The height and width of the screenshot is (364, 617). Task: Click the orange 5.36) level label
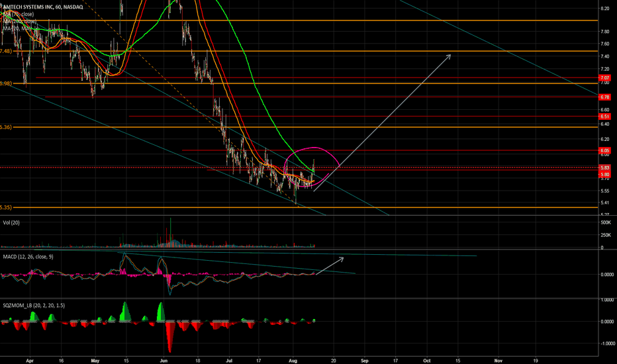pyautogui.click(x=6, y=127)
